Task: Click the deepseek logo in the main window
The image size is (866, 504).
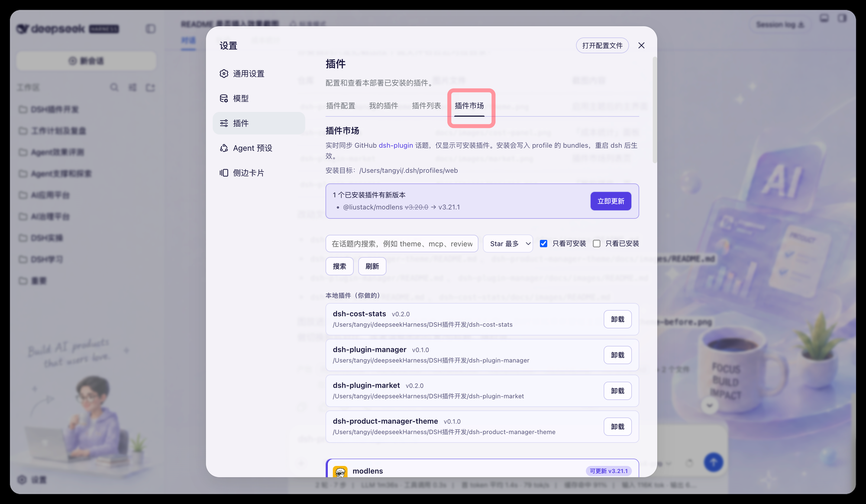Action: coord(68,29)
